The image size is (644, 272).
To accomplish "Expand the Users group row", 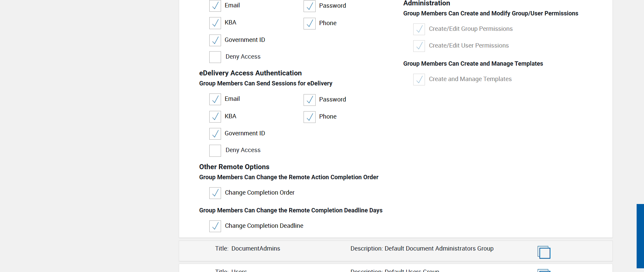I will coord(231,270).
